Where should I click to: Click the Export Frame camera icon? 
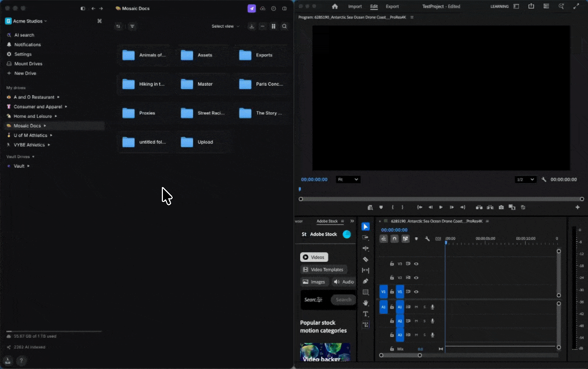click(x=501, y=208)
